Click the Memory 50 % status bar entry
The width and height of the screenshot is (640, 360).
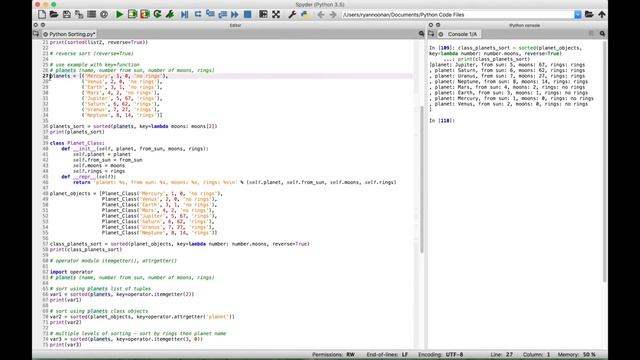coord(576,355)
